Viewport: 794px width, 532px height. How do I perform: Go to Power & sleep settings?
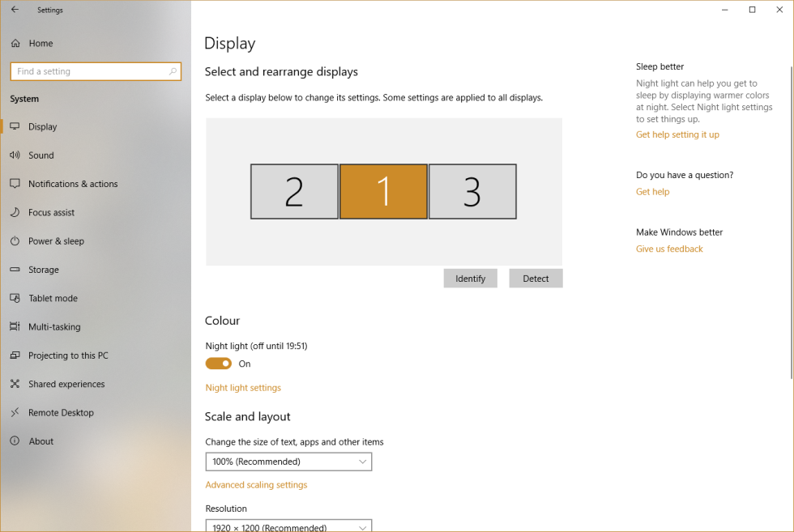pyautogui.click(x=58, y=240)
